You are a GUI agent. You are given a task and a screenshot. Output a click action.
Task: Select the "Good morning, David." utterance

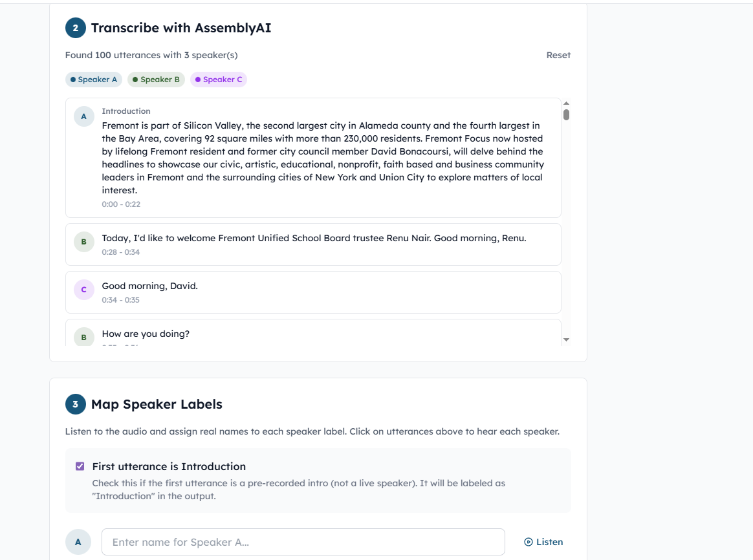click(150, 286)
